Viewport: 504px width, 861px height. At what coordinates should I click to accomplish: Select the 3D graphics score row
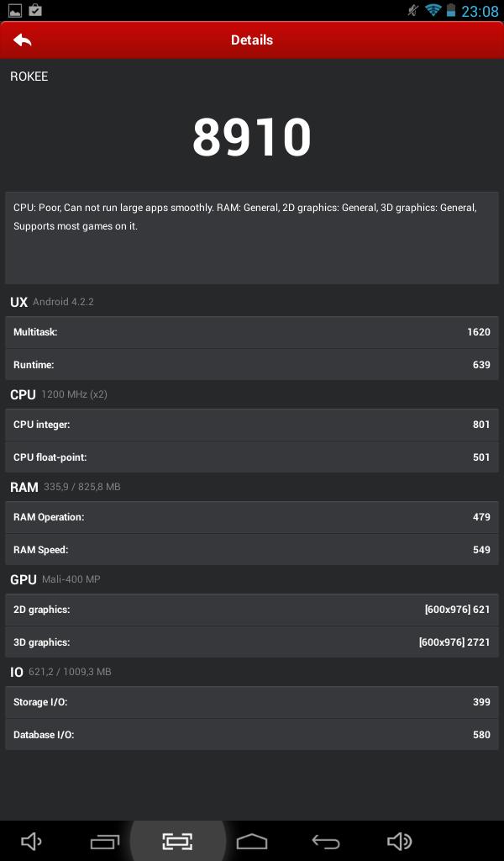[x=252, y=642]
